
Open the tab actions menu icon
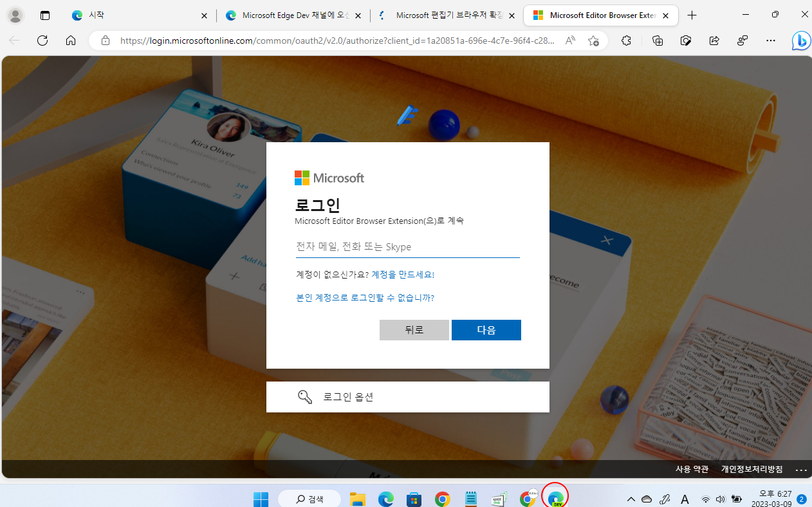[44, 15]
